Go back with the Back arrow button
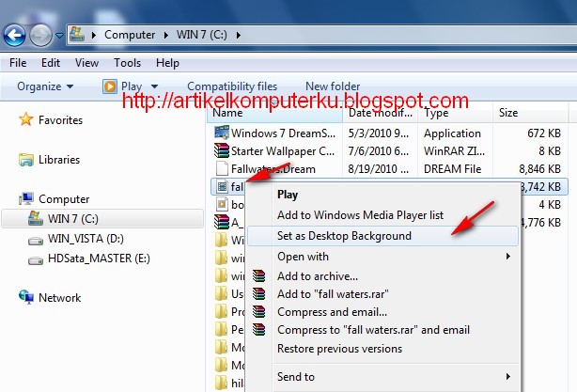 click(14, 36)
